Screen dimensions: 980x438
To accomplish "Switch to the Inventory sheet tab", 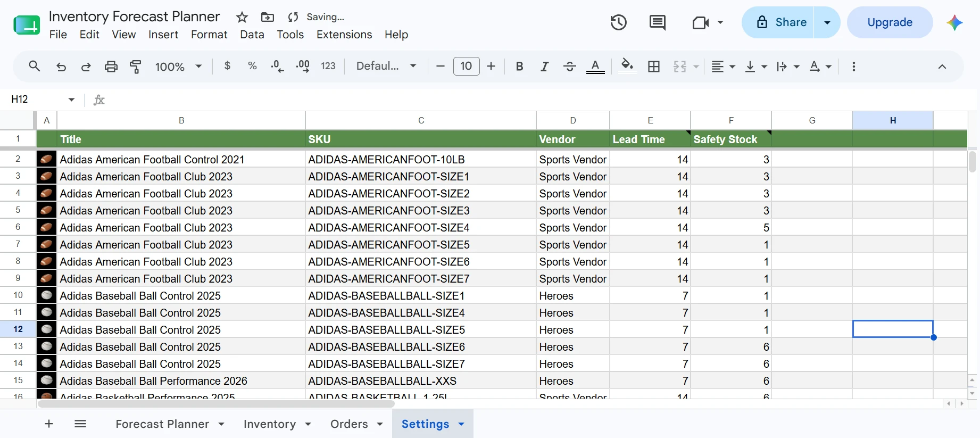I will 270,424.
